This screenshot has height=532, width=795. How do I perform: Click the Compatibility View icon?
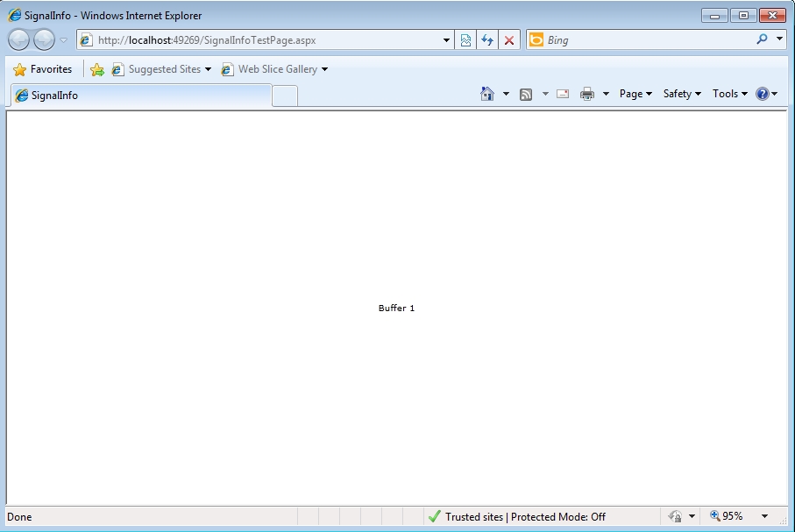465,40
